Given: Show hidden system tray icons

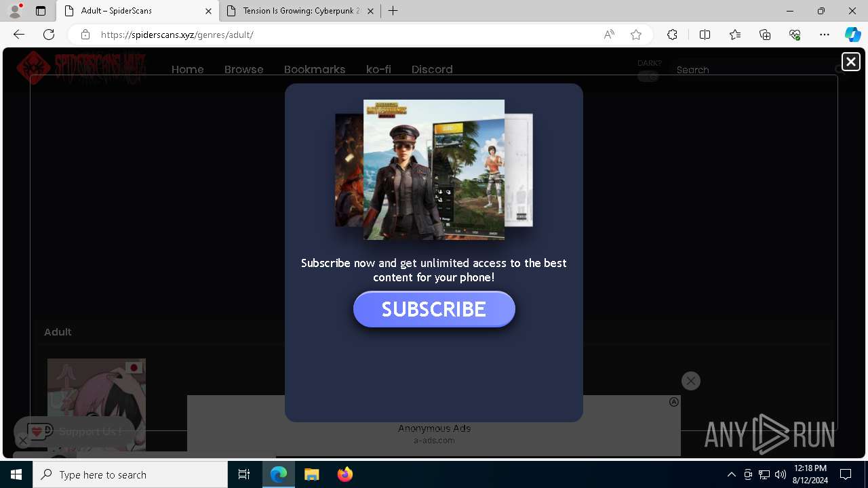Looking at the screenshot, I should tap(731, 474).
